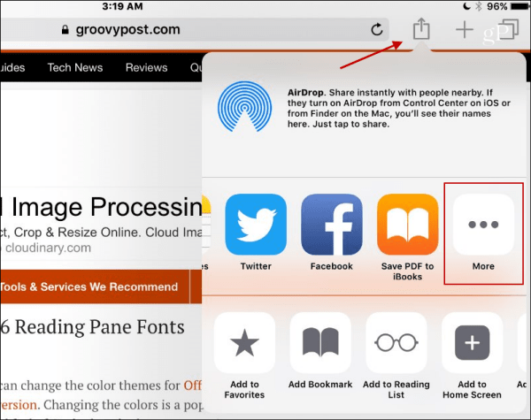Viewport: 531px width, 420px height.
Task: Tap the Do Not Disturb moon icon
Action: pyautogui.click(x=466, y=6)
